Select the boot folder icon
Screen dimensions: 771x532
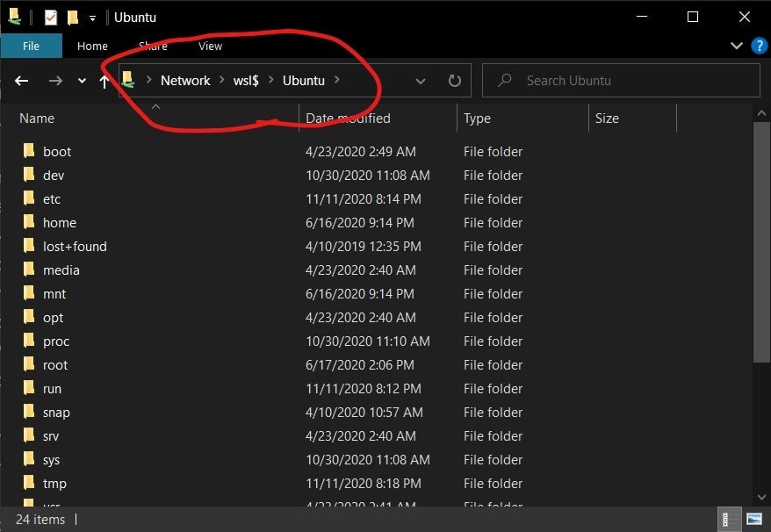pyautogui.click(x=29, y=150)
